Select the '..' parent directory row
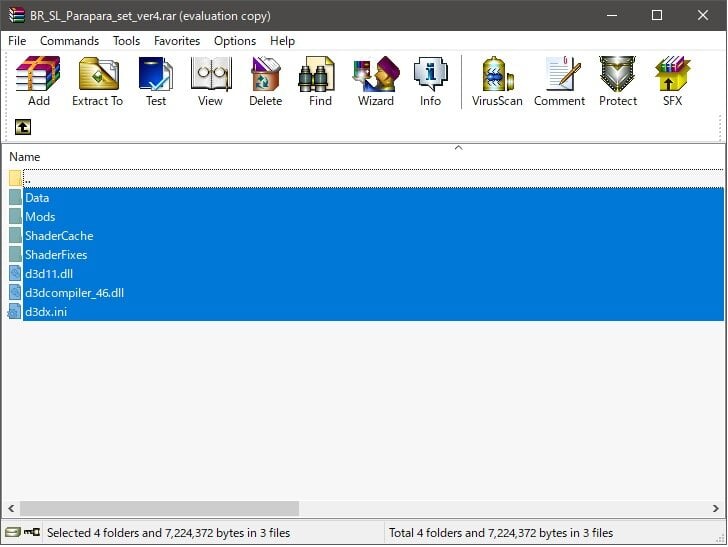This screenshot has width=728, height=547. pyautogui.click(x=373, y=178)
